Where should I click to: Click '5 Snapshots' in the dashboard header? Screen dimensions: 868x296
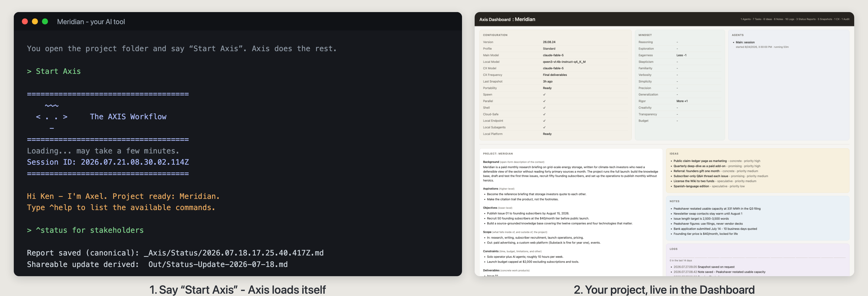825,19
